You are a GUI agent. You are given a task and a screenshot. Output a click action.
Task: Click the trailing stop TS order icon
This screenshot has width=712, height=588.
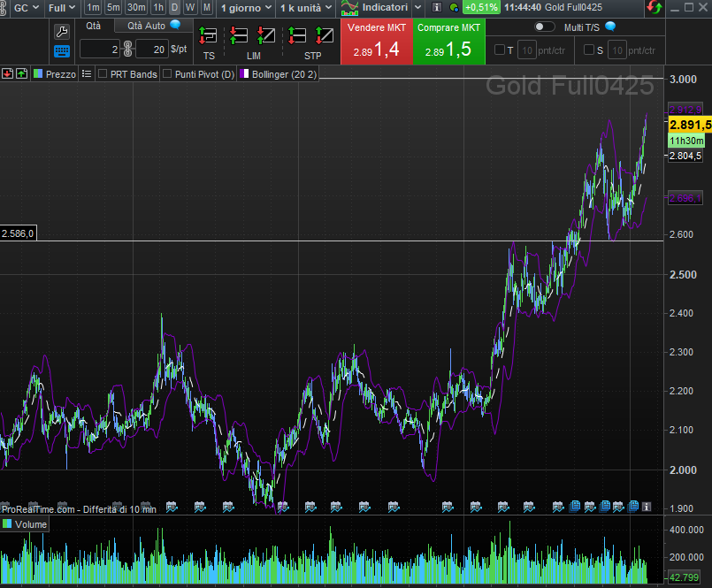209,36
